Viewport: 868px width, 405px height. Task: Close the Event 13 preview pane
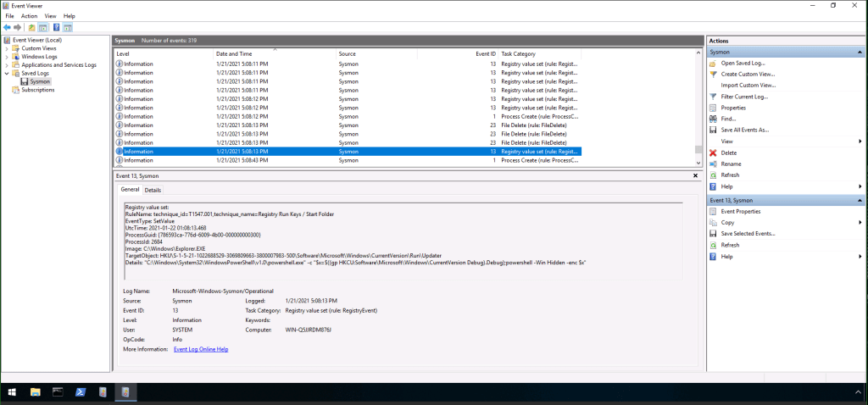click(x=695, y=175)
